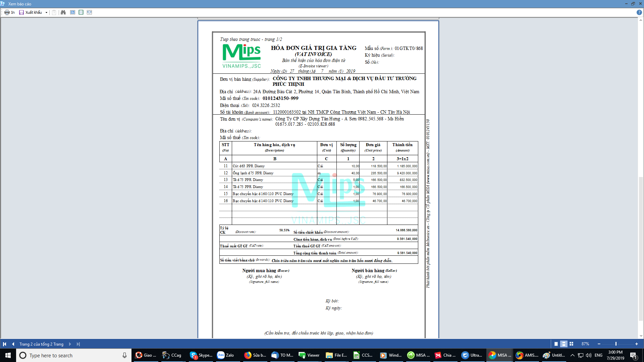Click the scroll down arrow of report
The width and height of the screenshot is (644, 362).
point(641,336)
